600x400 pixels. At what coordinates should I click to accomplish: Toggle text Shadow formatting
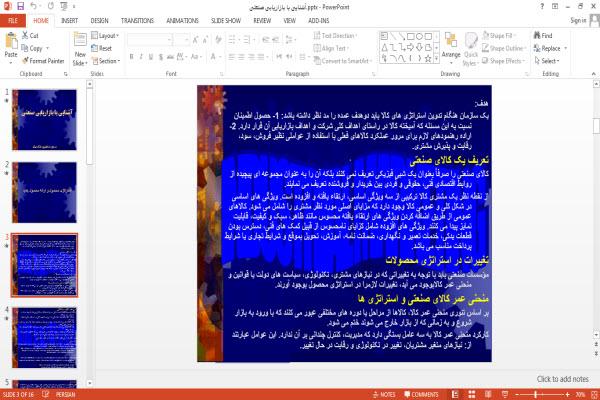tap(161, 57)
